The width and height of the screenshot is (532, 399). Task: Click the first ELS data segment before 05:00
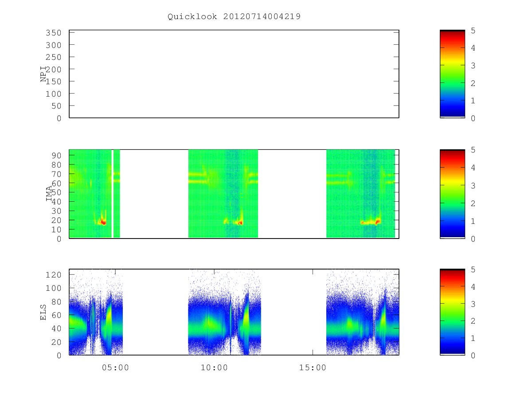[x=96, y=312]
